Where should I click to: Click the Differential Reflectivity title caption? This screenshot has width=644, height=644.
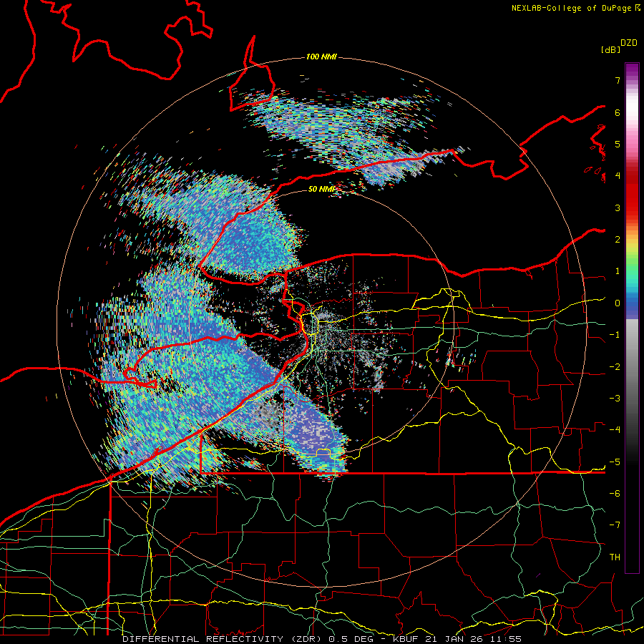pos(322,639)
